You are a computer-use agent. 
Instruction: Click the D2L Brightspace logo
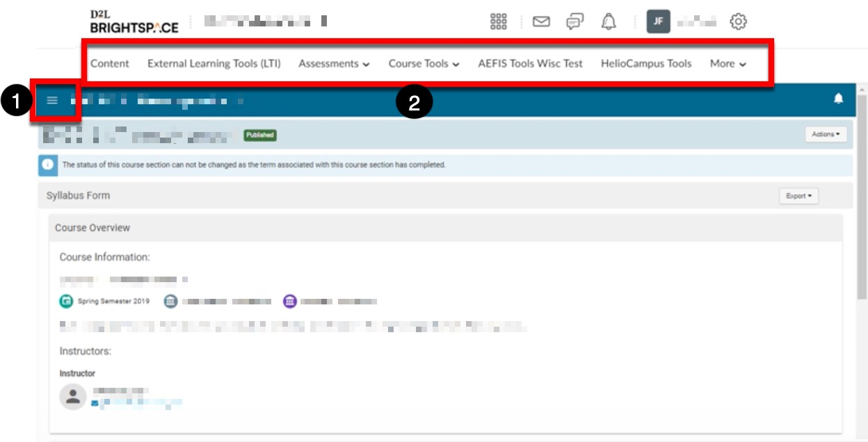pos(134,22)
